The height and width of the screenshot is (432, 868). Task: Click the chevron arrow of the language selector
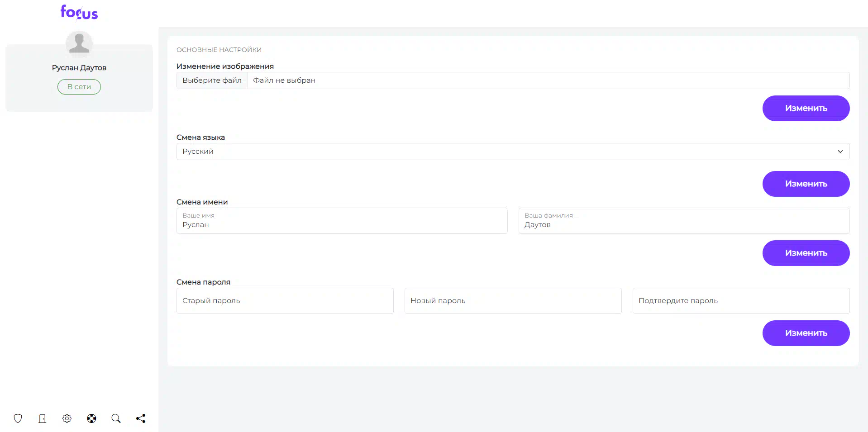pyautogui.click(x=840, y=152)
